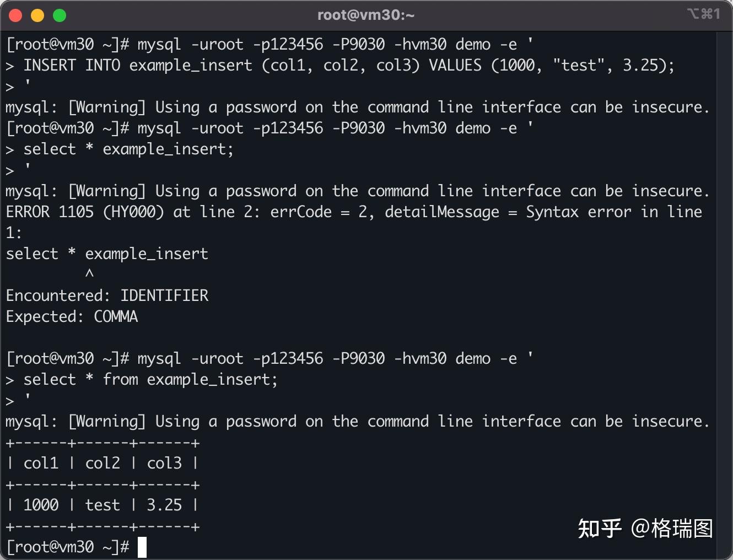733x560 pixels.
Task: Click the terminal cursor block at the prompt
Action: click(142, 547)
